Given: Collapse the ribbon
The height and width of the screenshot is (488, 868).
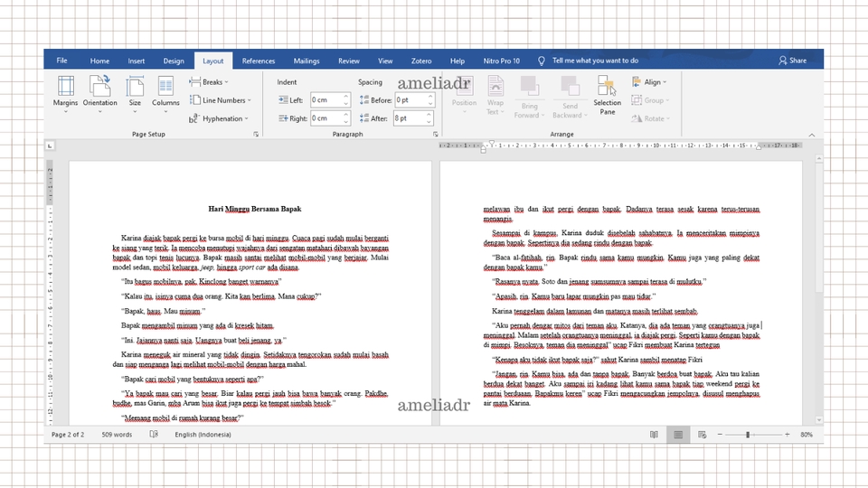Looking at the screenshot, I should [x=812, y=135].
